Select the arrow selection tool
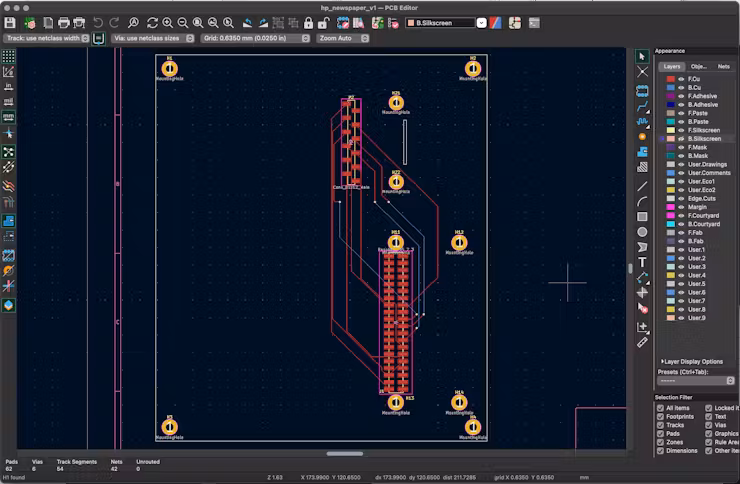The width and height of the screenshot is (740, 484). [642, 57]
